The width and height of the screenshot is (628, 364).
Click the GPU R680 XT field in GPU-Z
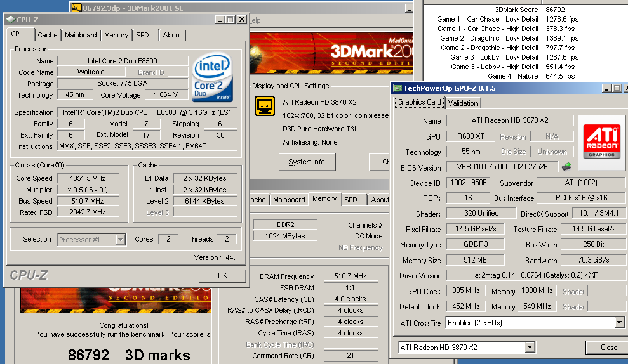point(471,136)
